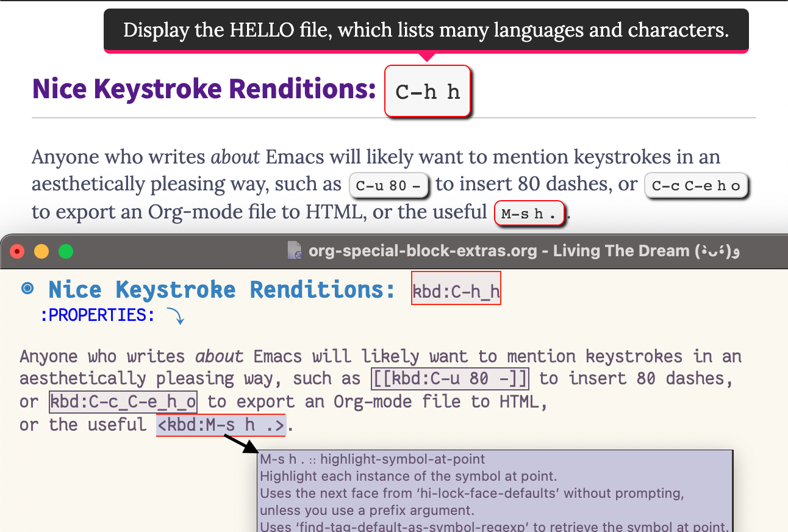Screen dimensions: 788x532
Task: Click the popup line mentioning hi-lock-face-defaults
Action: pos(472,493)
